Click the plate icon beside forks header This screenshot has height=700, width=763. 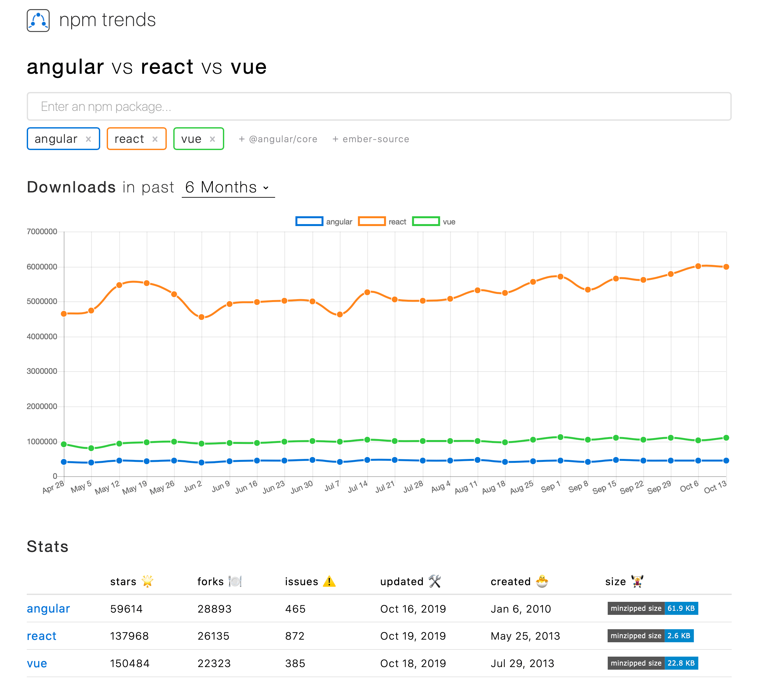[x=235, y=581]
